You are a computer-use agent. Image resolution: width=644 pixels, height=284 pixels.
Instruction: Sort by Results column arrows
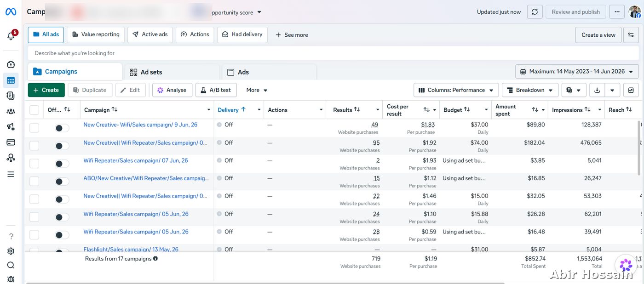click(x=357, y=109)
